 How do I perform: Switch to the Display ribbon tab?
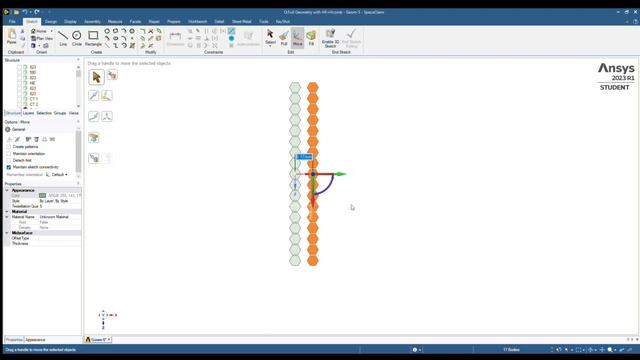coord(70,21)
